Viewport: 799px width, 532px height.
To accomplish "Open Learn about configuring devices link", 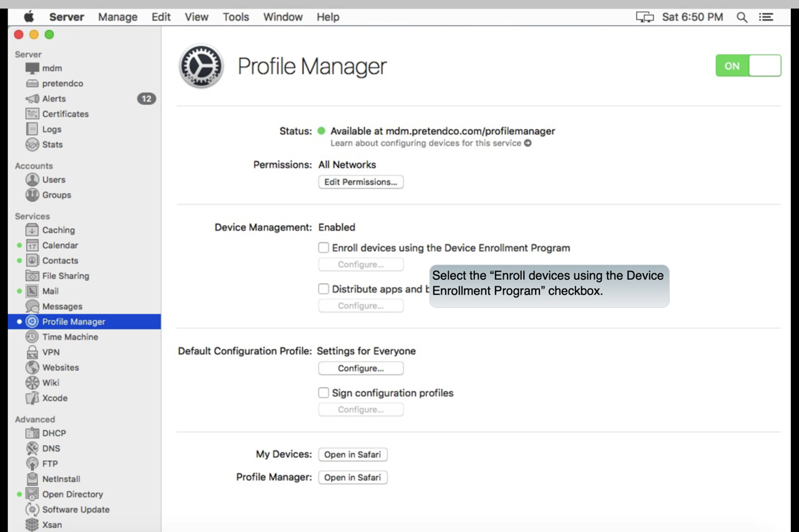I will tap(431, 143).
